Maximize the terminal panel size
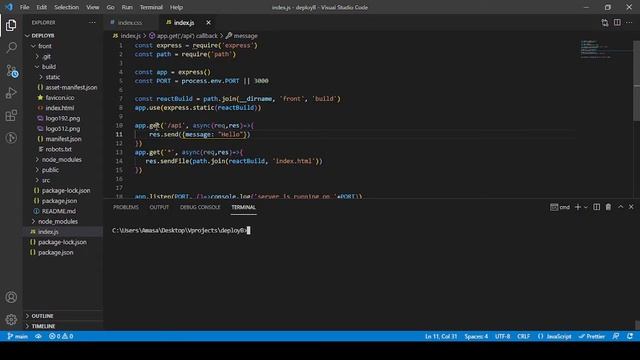The height and width of the screenshot is (360, 640). coord(620,207)
